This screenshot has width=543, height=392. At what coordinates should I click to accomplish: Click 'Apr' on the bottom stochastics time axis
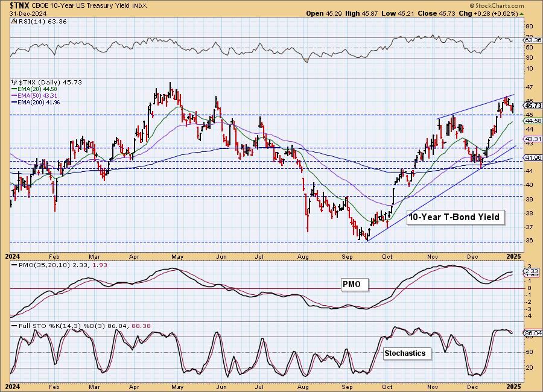pos(134,387)
